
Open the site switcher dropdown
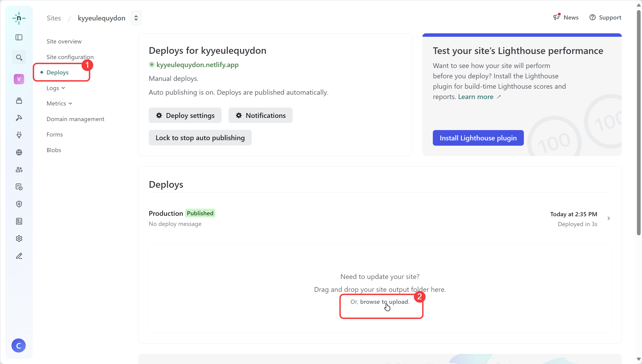(x=136, y=18)
